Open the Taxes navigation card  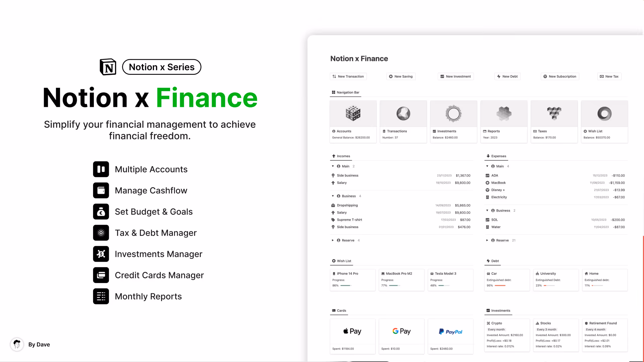[x=554, y=122]
